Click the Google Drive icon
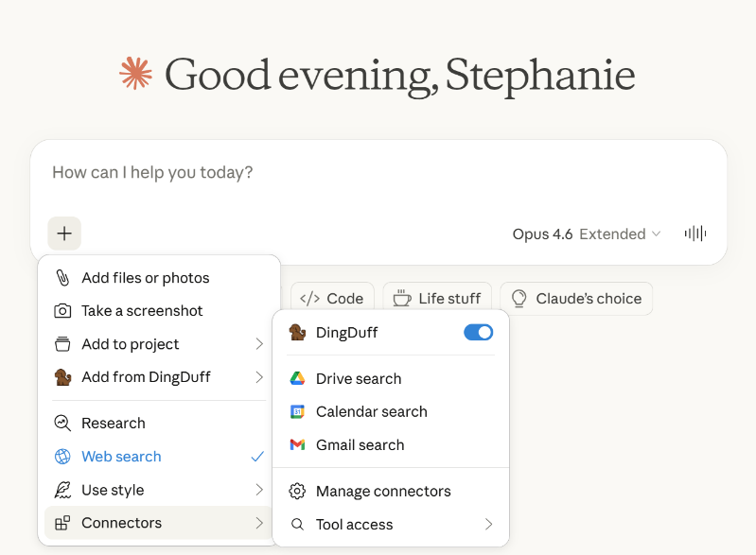 (297, 378)
